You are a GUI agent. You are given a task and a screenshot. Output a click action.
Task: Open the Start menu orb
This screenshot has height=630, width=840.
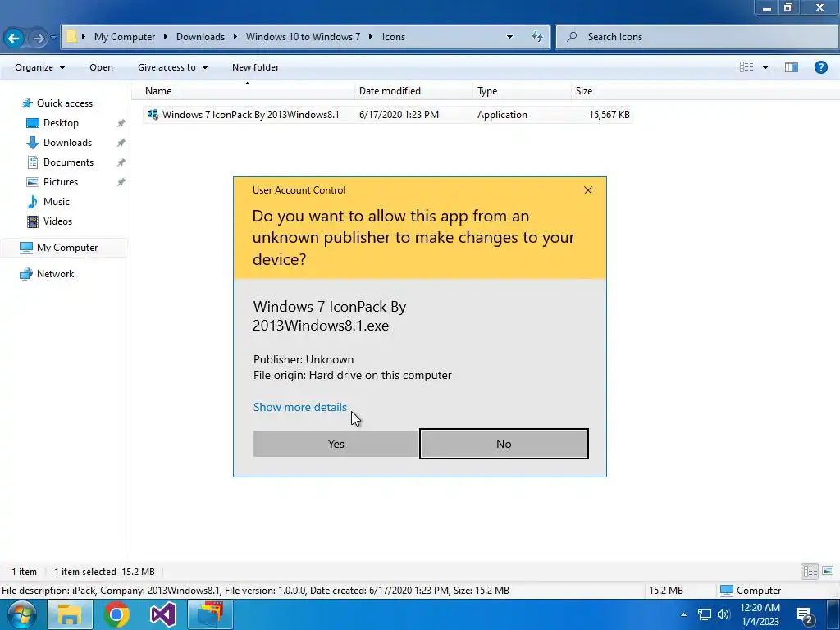[21, 614]
